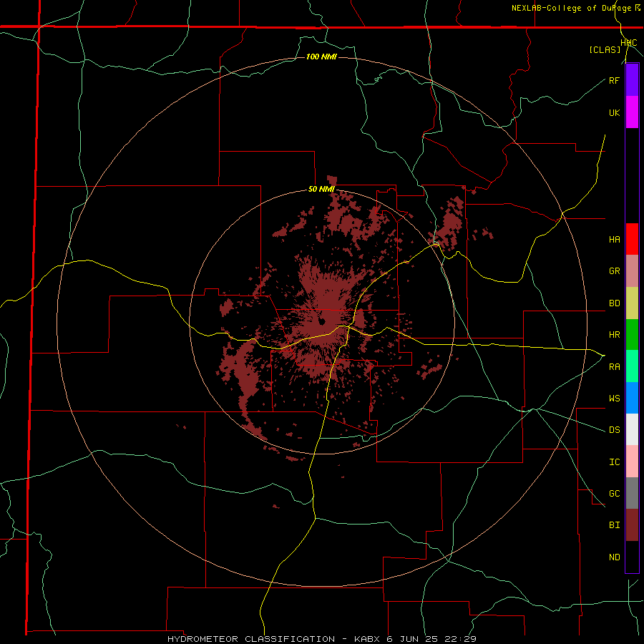Click the radar site black center dot
The height and width of the screenshot is (644, 644).
(x=321, y=321)
